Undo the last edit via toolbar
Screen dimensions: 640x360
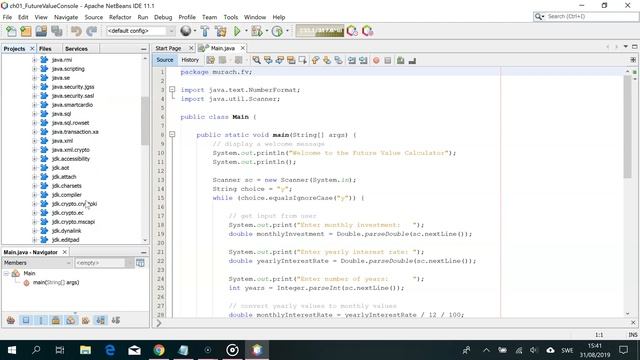(x=76, y=31)
